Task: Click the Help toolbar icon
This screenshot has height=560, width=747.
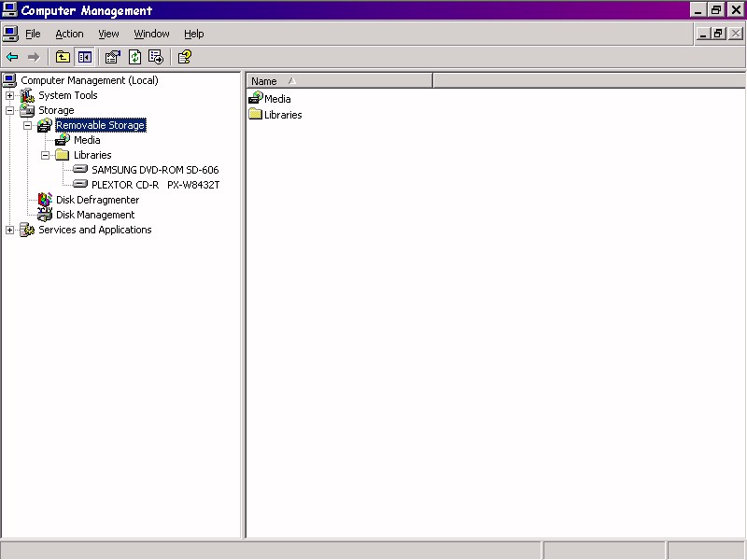Action: (x=185, y=57)
